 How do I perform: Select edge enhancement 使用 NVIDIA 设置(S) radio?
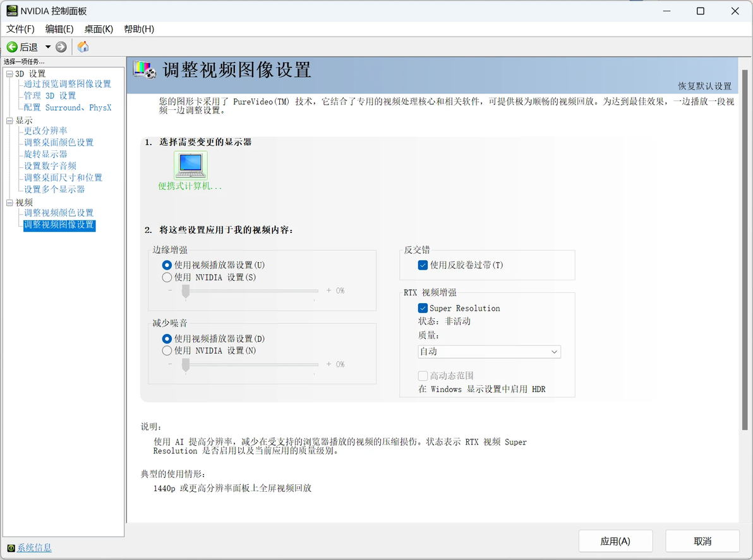167,277
